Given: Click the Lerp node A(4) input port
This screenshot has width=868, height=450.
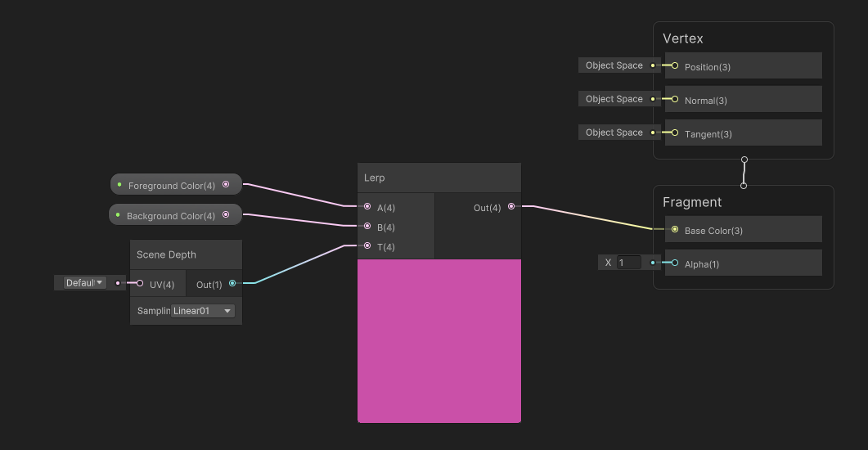Looking at the screenshot, I should click(x=367, y=207).
